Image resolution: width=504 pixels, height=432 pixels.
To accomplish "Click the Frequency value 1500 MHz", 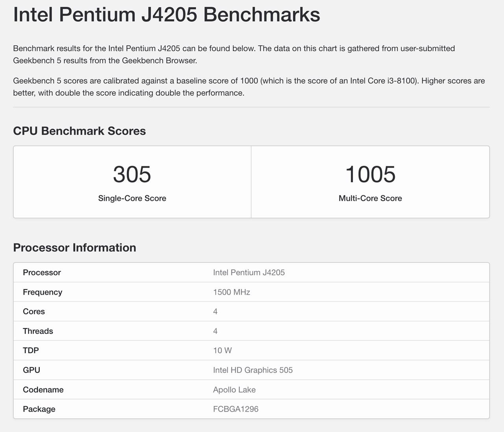I will (x=231, y=292).
